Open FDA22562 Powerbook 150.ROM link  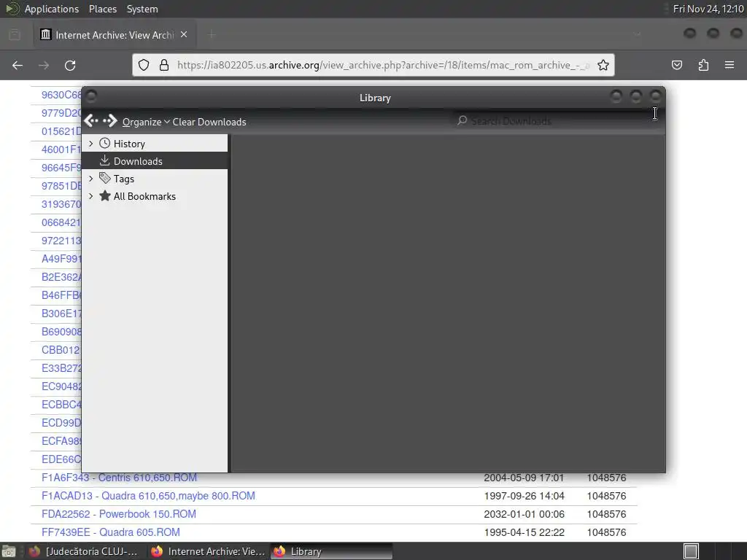(119, 514)
